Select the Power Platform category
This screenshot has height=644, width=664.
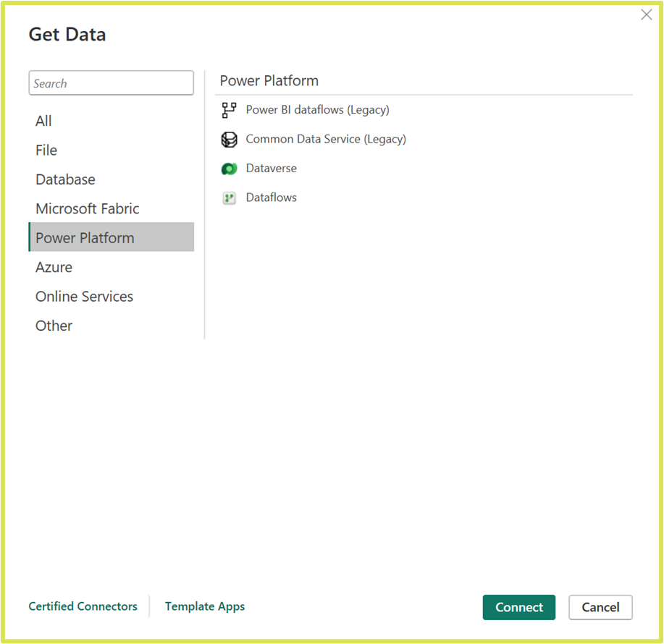coord(111,237)
